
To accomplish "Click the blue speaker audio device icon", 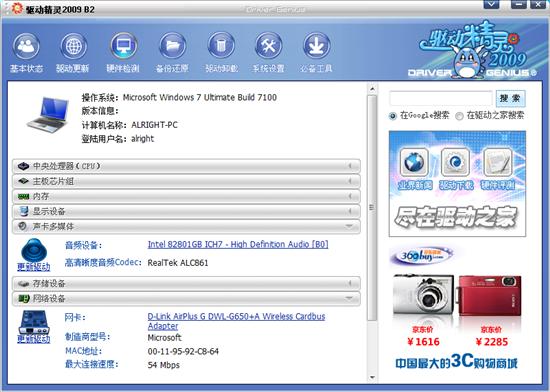I will [34, 250].
